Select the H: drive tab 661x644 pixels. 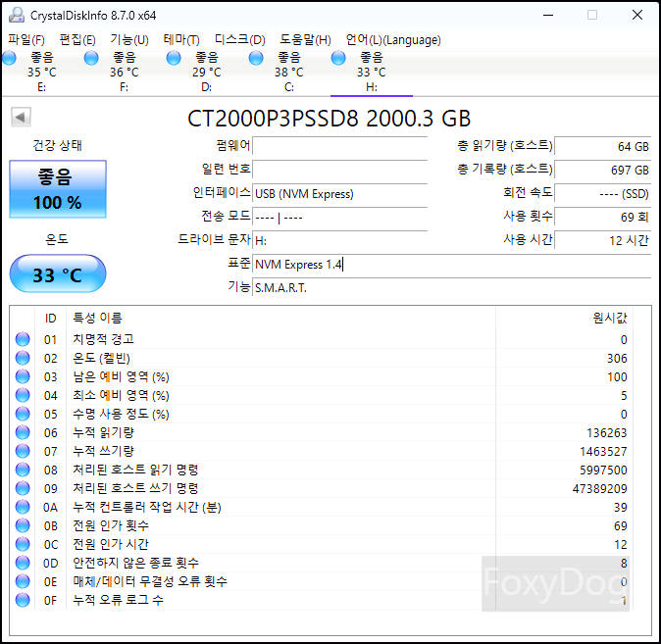[x=372, y=73]
